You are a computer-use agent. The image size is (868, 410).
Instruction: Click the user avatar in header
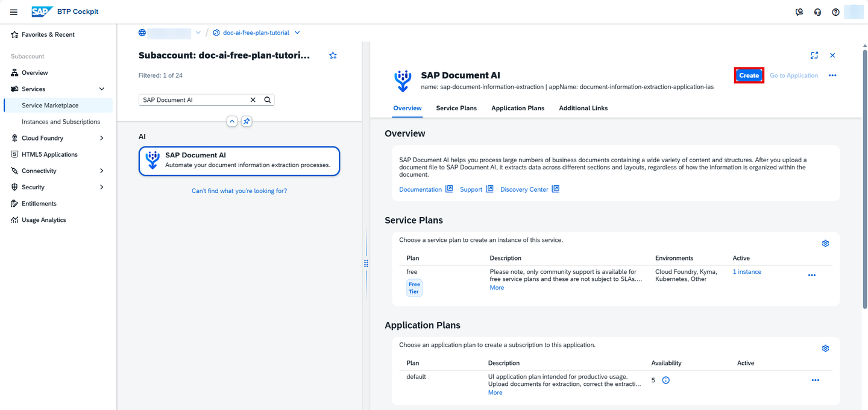(854, 12)
